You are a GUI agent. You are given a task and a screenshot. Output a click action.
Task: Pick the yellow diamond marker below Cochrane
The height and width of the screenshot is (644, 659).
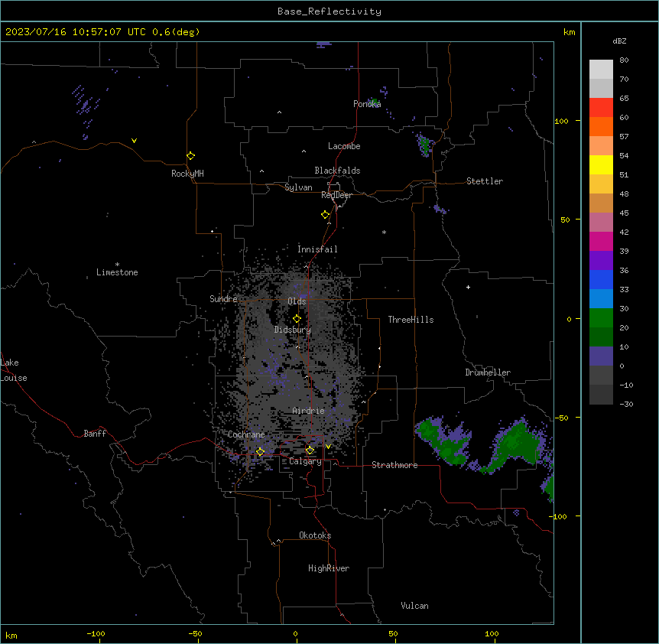tap(260, 451)
